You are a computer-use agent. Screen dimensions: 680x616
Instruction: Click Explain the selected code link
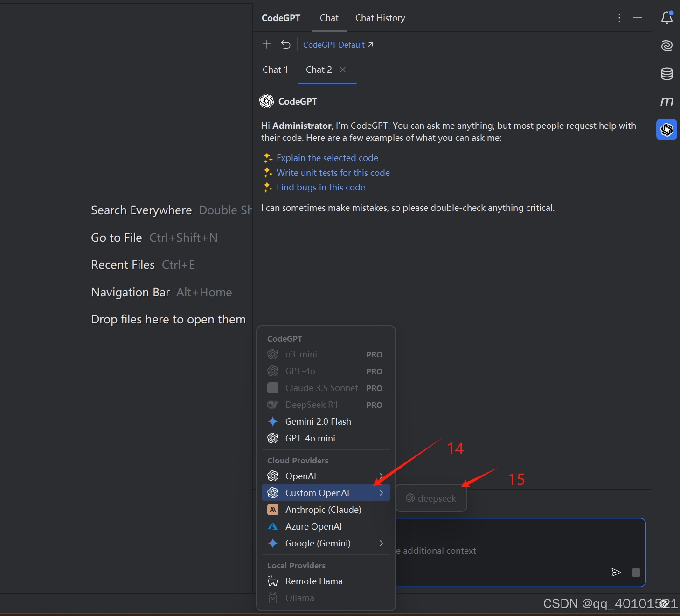(327, 158)
